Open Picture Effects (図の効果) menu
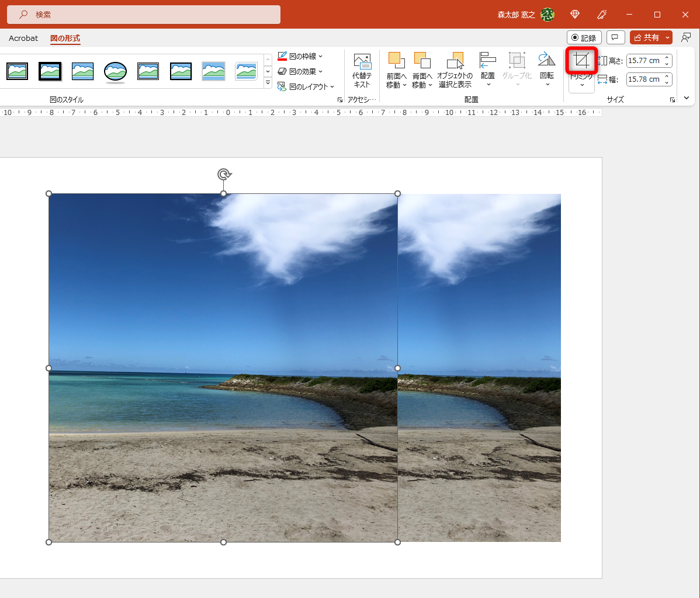The image size is (700, 598). [300, 71]
